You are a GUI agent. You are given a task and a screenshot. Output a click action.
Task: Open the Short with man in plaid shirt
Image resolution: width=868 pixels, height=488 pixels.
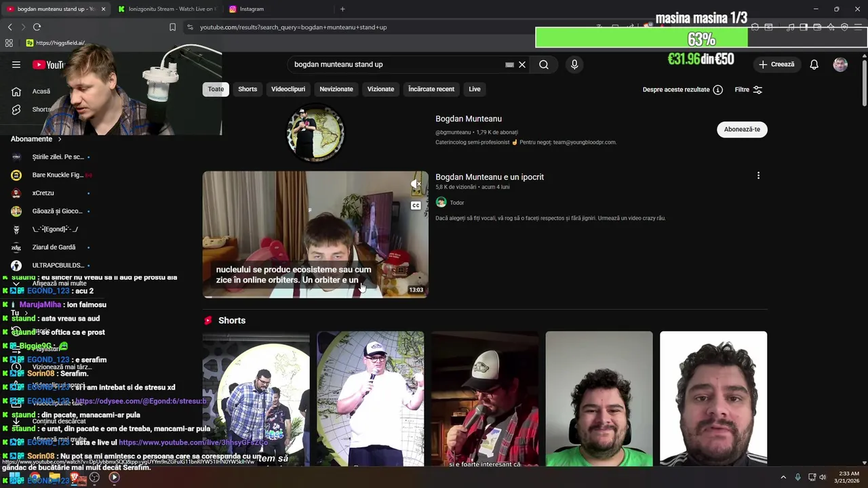[485, 399]
